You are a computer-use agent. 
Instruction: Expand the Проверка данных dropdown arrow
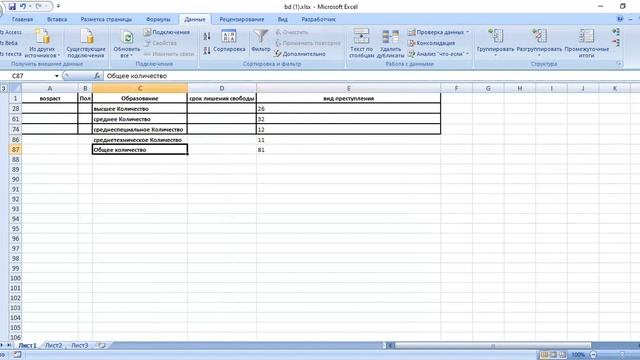click(x=468, y=32)
